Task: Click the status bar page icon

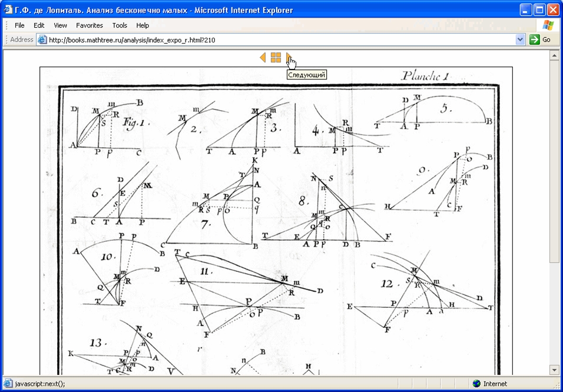Action: pyautogui.click(x=8, y=384)
